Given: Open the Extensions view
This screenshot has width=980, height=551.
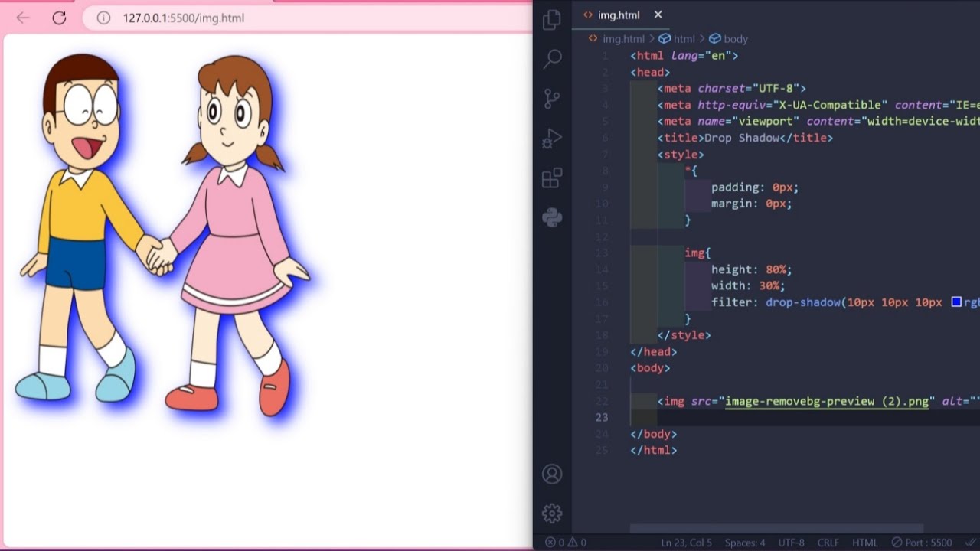Looking at the screenshot, I should click(x=551, y=178).
